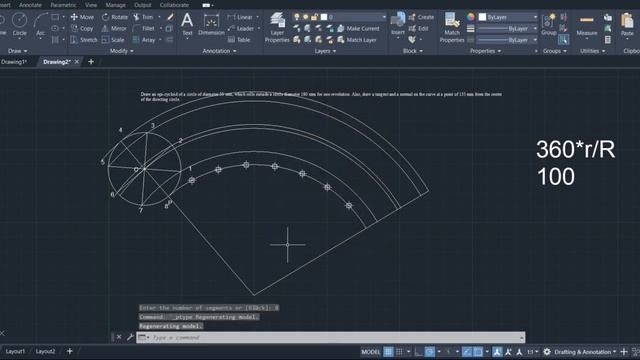Viewport: 640px width, 360px height.
Task: Activate the Rotate tool
Action: click(x=115, y=17)
